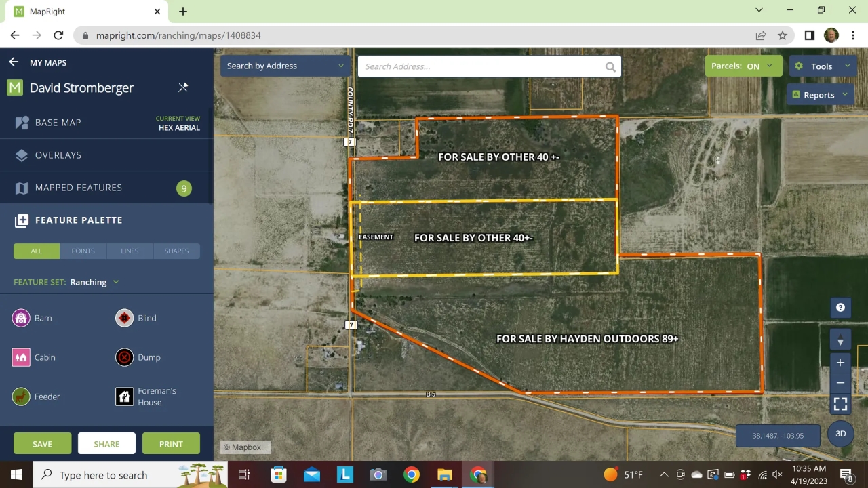Select the ALL features tab
Viewport: 868px width, 488px height.
[37, 251]
